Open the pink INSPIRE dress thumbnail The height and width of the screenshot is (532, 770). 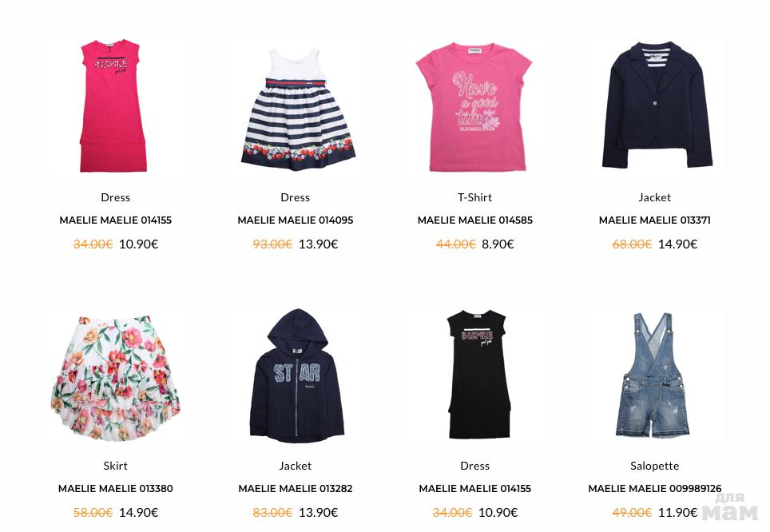(113, 106)
